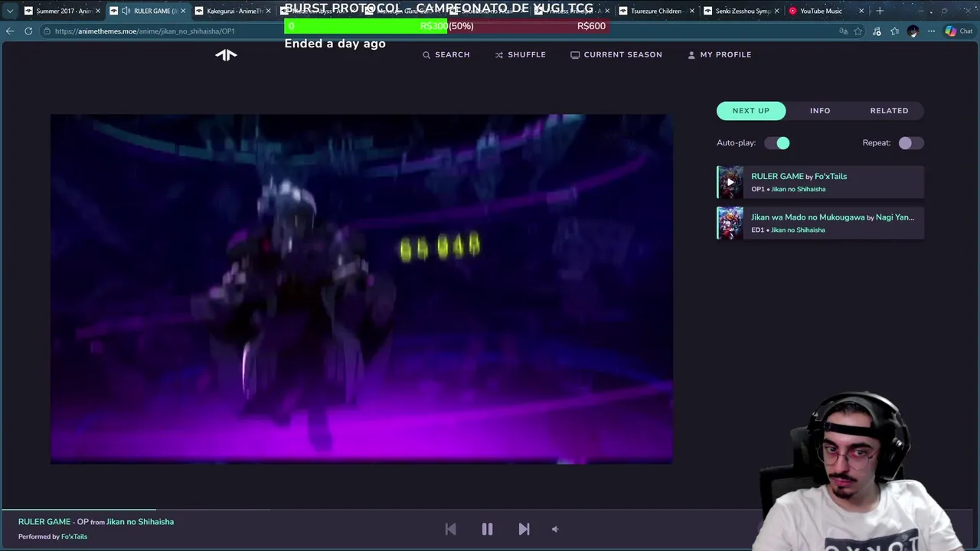Mute audio with the speaker icon
Image resolution: width=980 pixels, height=551 pixels.
pos(555,529)
